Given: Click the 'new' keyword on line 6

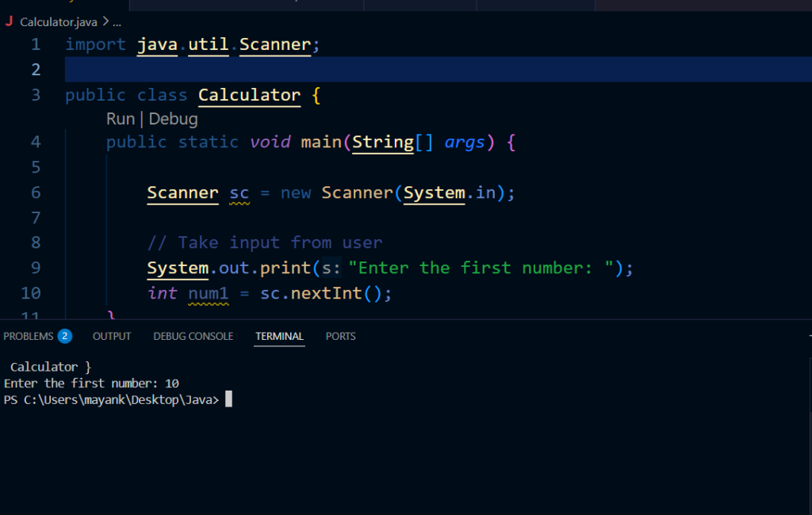Looking at the screenshot, I should (x=296, y=193).
